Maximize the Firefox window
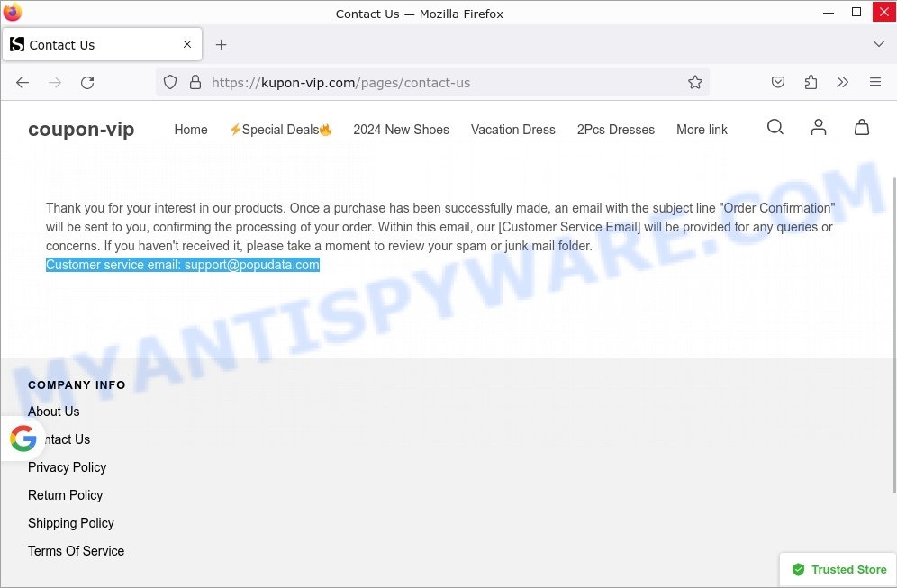The width and height of the screenshot is (897, 588). click(856, 12)
